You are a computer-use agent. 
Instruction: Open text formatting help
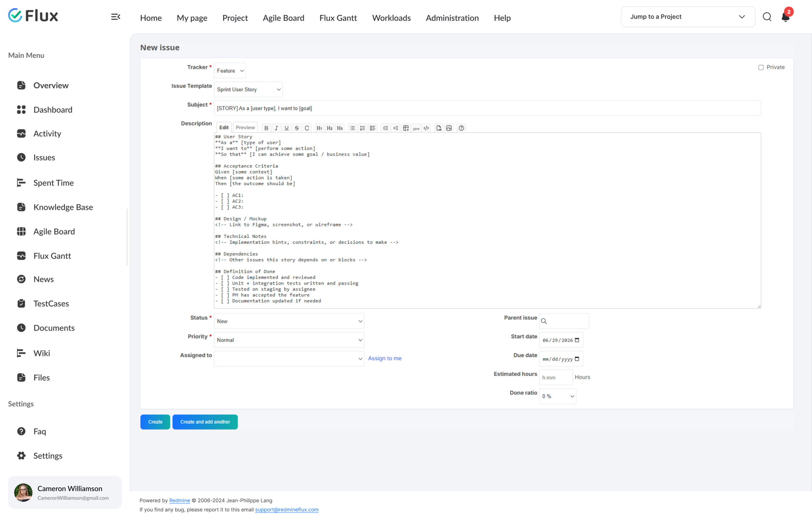pos(461,128)
